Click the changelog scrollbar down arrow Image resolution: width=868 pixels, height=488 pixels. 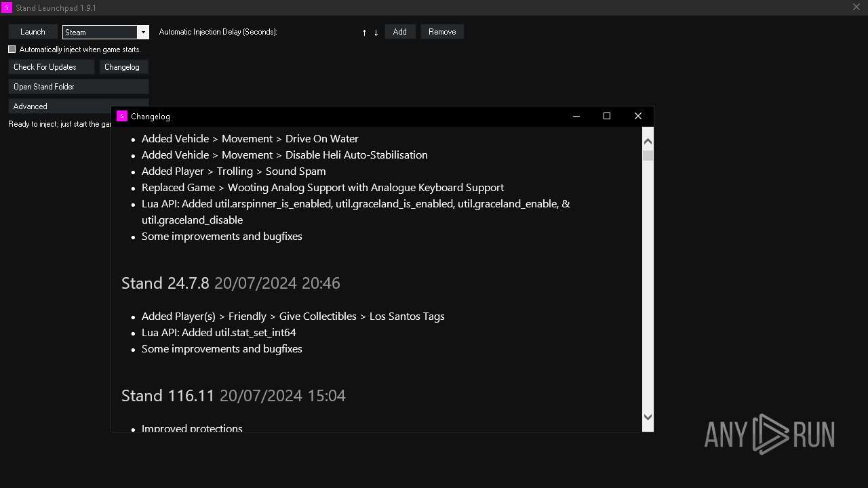(x=648, y=418)
